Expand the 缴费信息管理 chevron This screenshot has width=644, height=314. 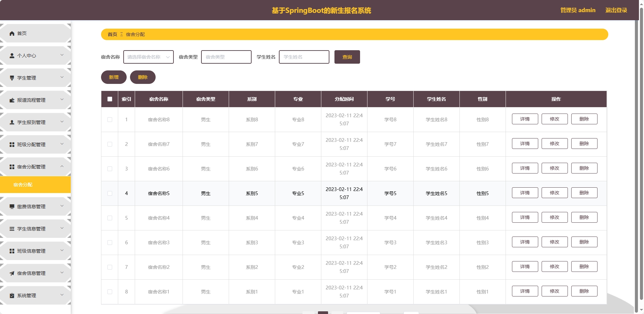[62, 206]
